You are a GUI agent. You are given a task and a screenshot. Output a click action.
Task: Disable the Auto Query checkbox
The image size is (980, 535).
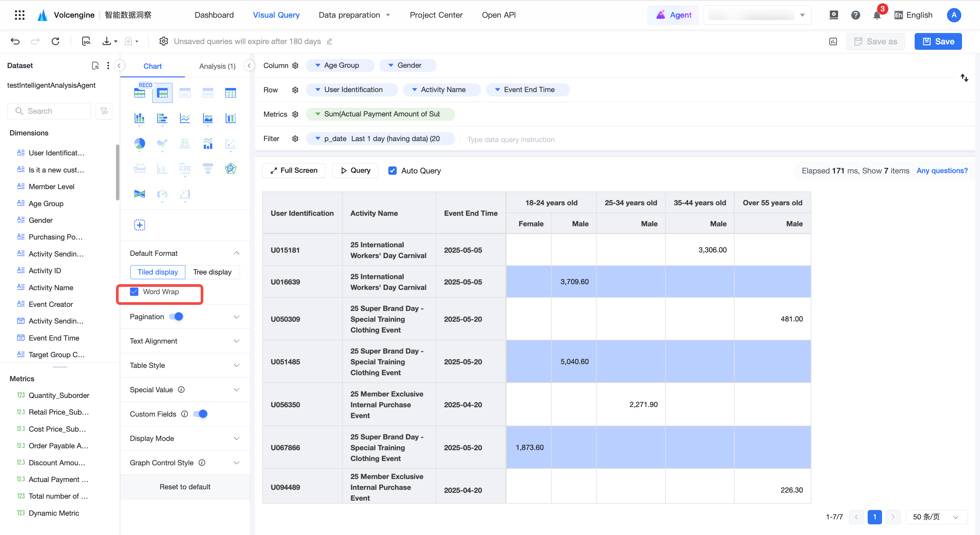pos(392,170)
